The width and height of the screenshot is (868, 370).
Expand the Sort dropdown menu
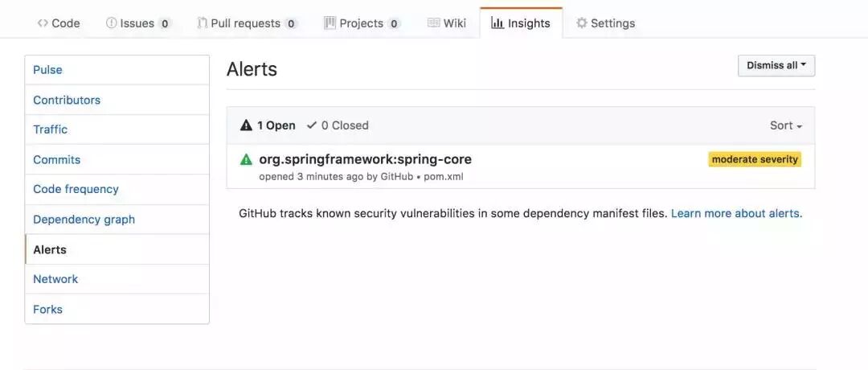(x=786, y=125)
